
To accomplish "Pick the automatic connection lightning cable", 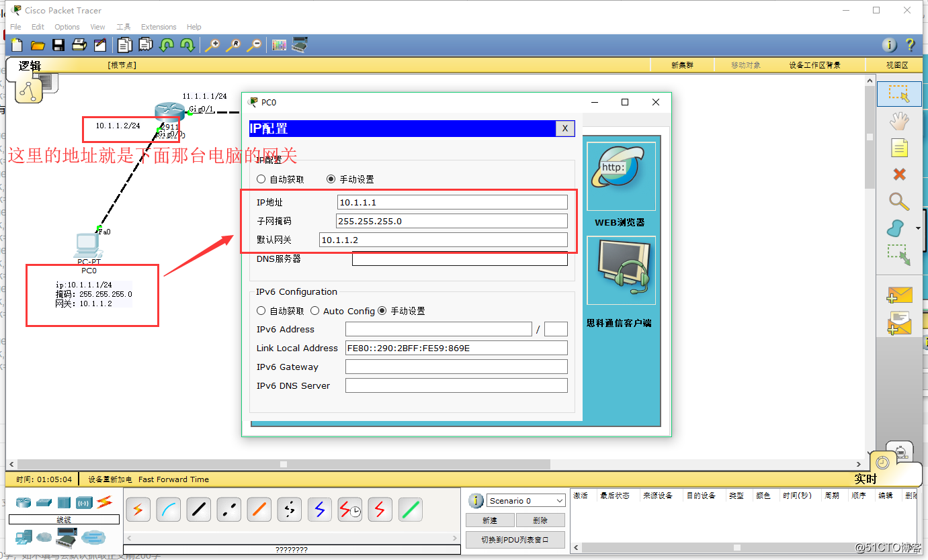I will click(138, 510).
